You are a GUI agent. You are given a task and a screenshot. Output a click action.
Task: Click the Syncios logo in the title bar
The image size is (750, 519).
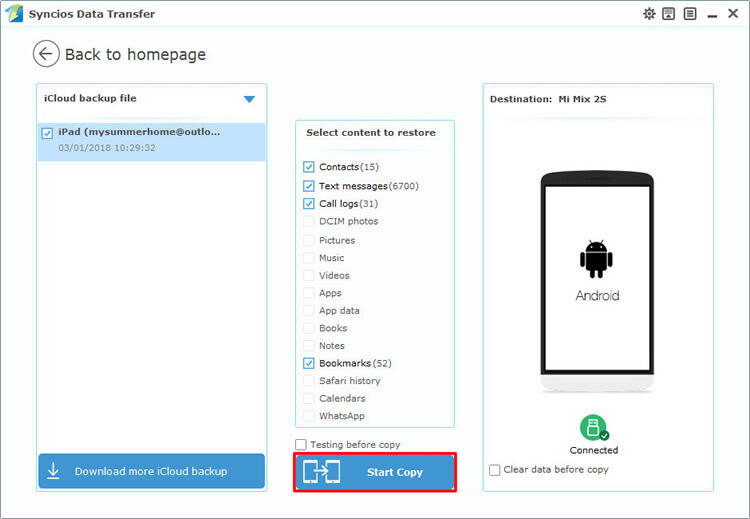(x=14, y=14)
